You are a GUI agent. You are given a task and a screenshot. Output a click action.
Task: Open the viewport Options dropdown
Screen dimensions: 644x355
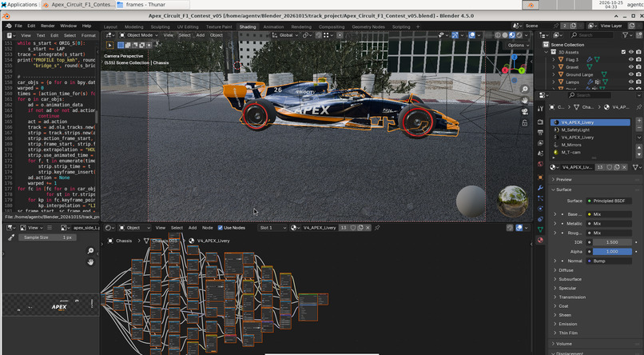(x=519, y=46)
